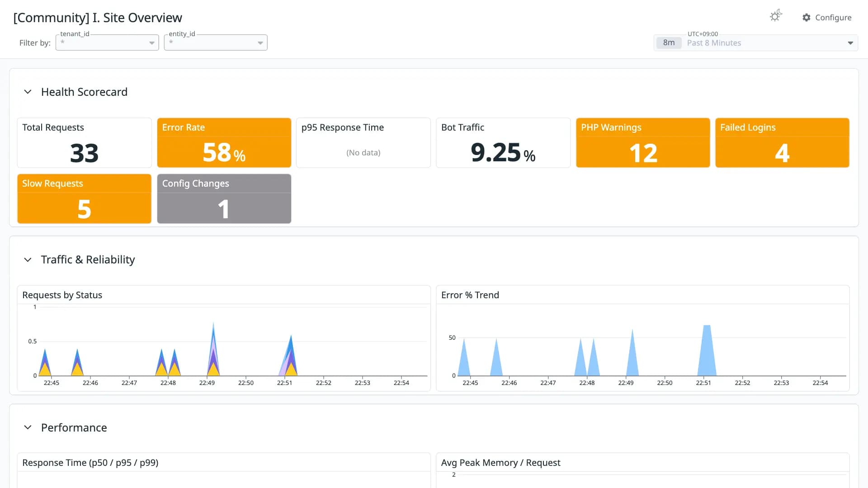Collapse the Performance section

tap(28, 427)
